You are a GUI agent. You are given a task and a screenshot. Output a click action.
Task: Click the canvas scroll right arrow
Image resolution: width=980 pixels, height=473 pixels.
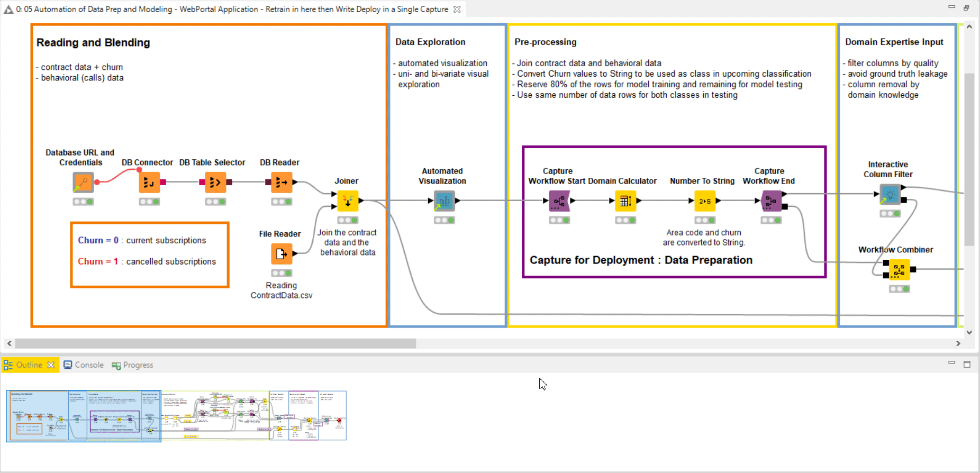(958, 343)
